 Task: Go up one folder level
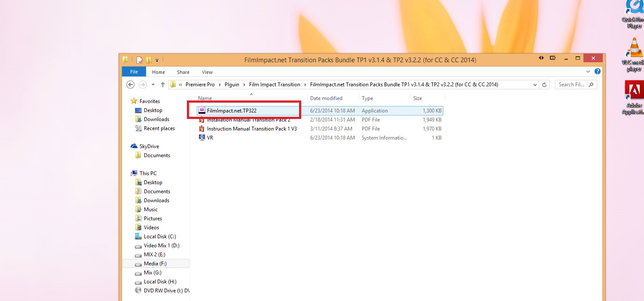[163, 85]
